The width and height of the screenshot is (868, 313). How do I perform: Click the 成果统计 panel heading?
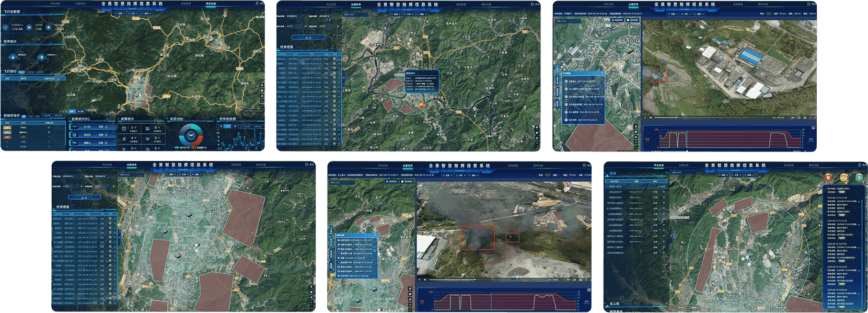pos(128,119)
